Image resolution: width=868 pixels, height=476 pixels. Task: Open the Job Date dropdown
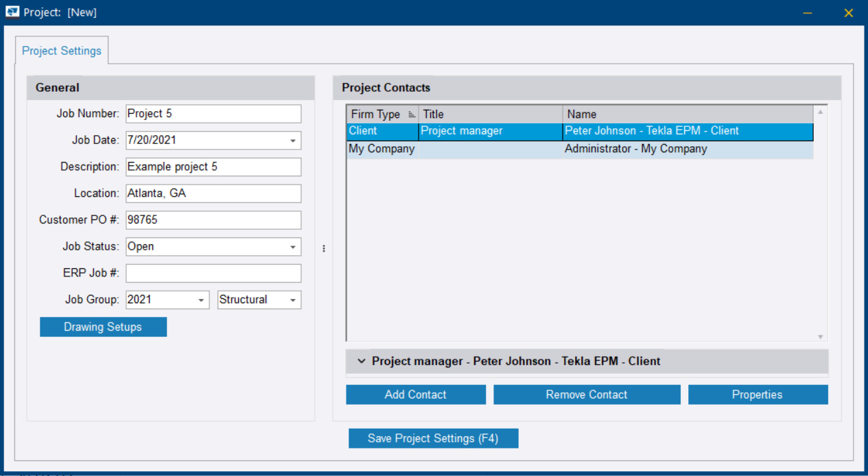pyautogui.click(x=293, y=141)
